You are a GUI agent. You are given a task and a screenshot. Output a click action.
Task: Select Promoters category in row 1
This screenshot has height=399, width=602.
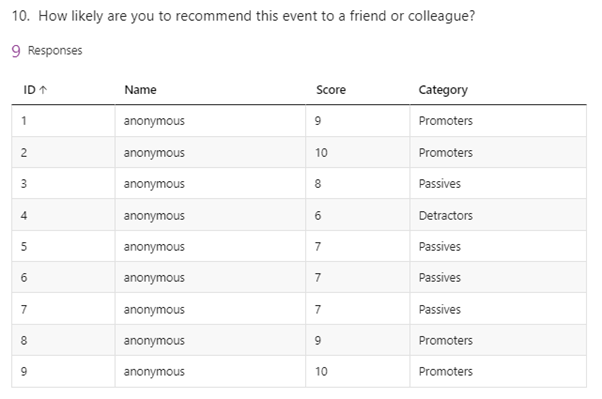[445, 121]
